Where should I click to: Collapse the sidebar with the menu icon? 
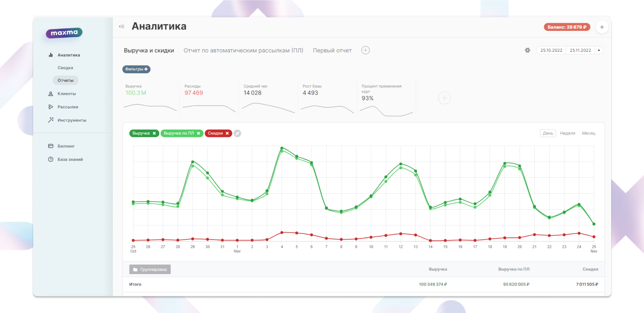pos(122,27)
